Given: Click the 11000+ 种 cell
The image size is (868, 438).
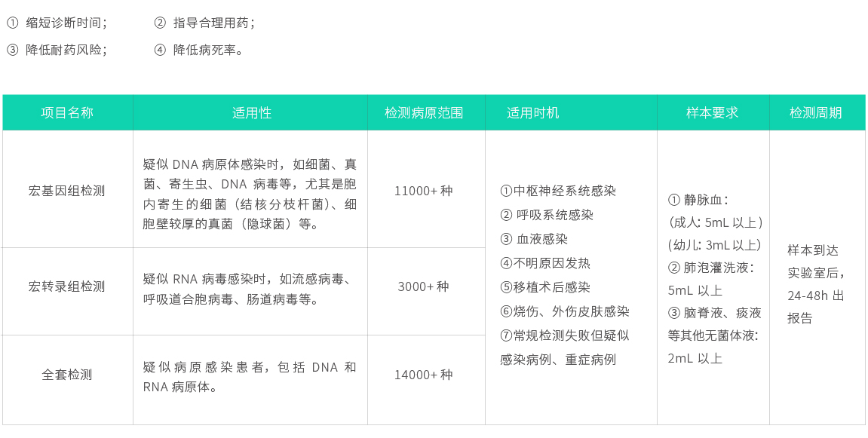Looking at the screenshot, I should point(424,191).
